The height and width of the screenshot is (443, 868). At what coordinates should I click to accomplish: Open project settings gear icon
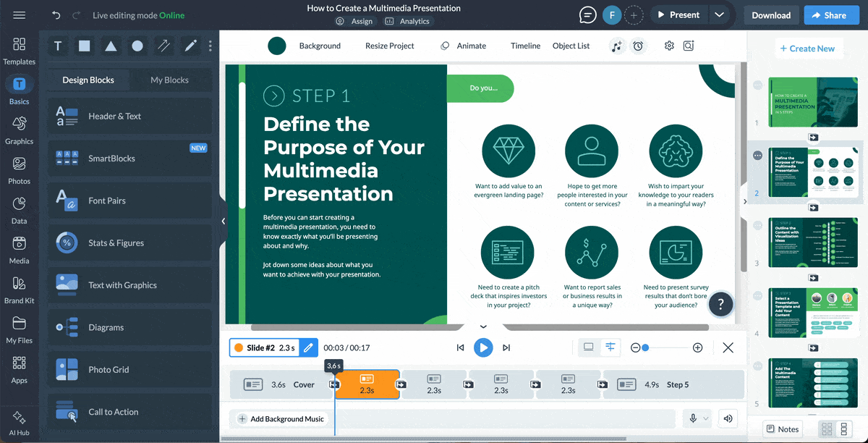coord(669,46)
